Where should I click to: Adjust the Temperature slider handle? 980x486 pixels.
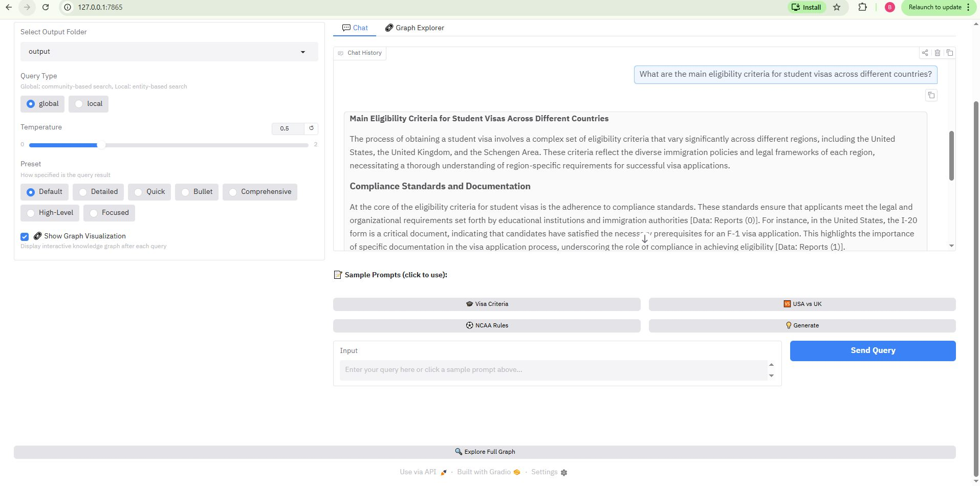pos(101,145)
